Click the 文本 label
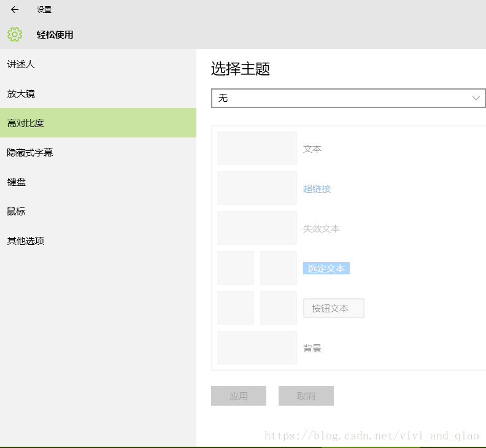This screenshot has width=486, height=448. [312, 149]
